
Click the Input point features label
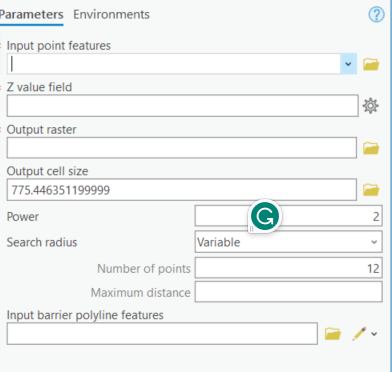pos(59,45)
